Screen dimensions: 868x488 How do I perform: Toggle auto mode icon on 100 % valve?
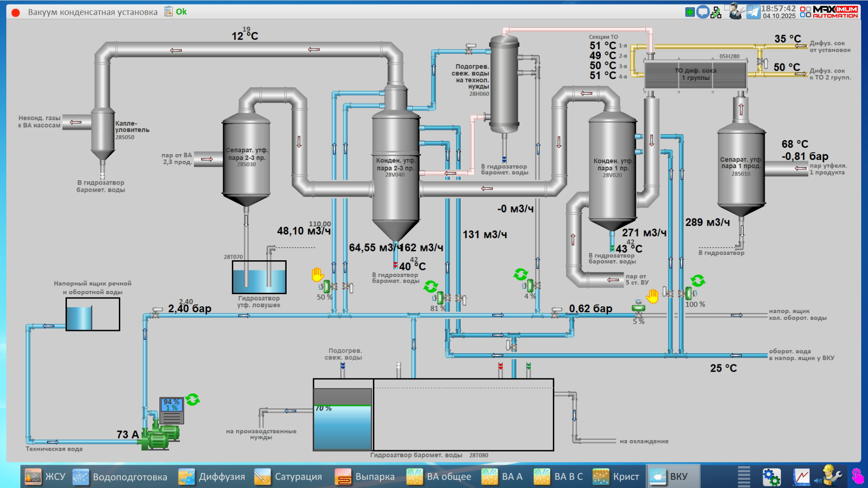698,281
